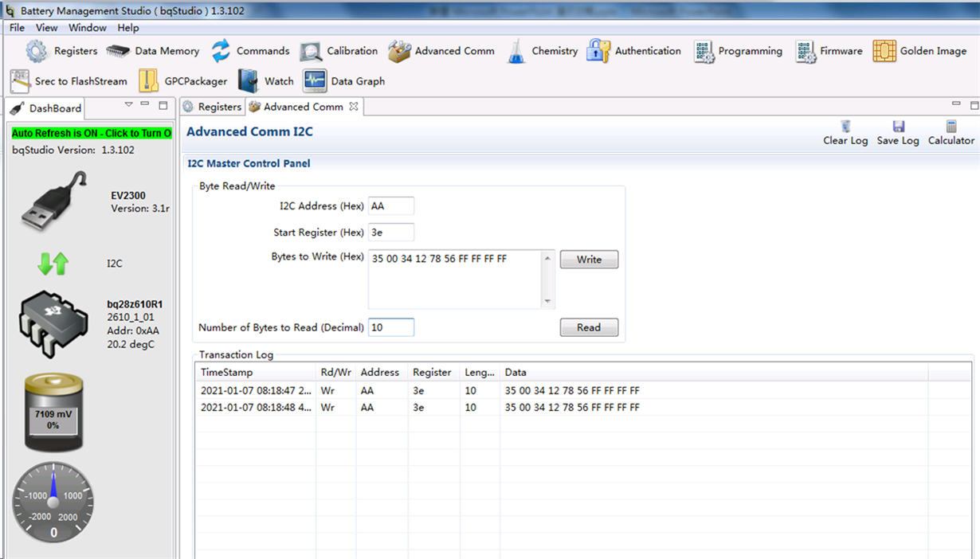Turn off Auto Refresh in dashboard
This screenshot has height=559, width=980.
tap(92, 133)
